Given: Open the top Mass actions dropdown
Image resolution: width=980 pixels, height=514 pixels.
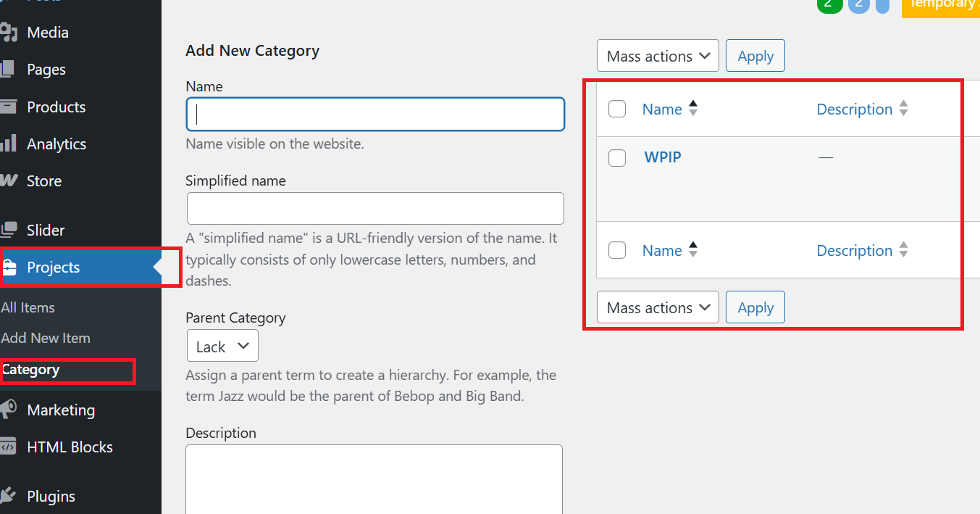Looking at the screenshot, I should point(658,56).
